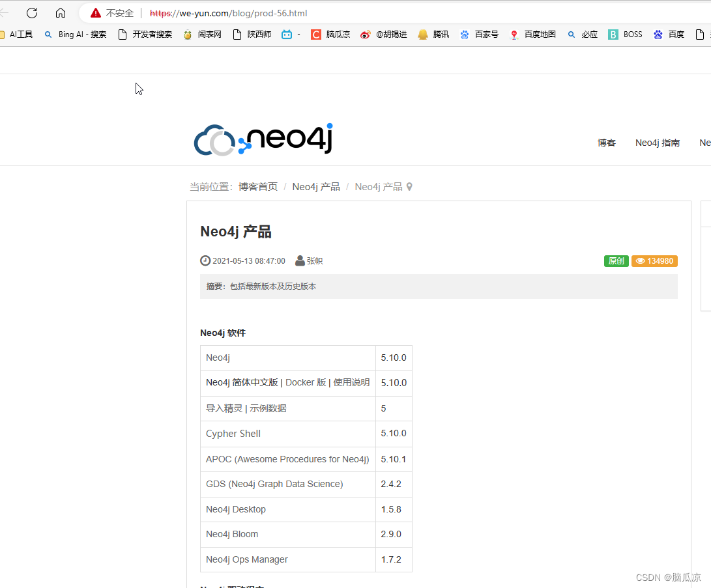This screenshot has width=711, height=588.
Task: Open the Cypher Shell link
Action: (233, 434)
